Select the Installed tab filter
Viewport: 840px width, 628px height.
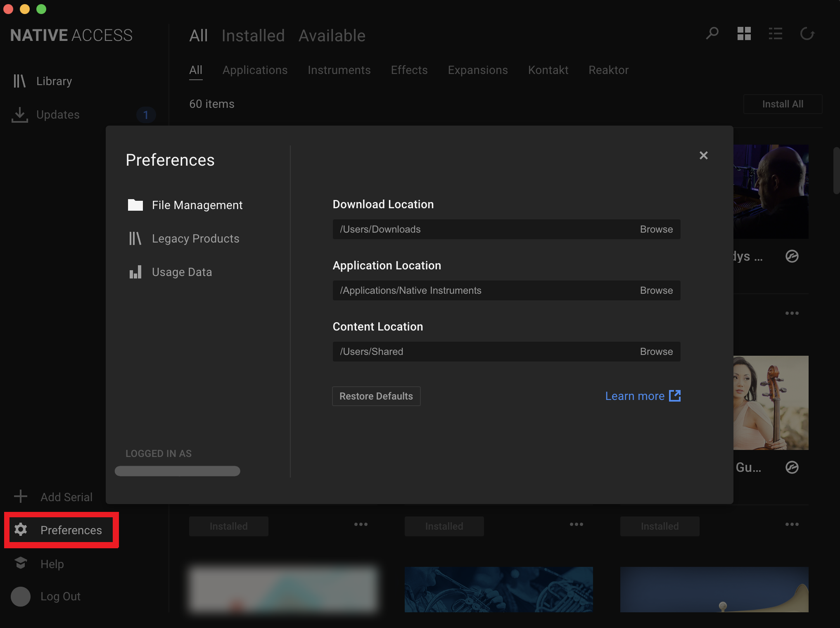(252, 36)
